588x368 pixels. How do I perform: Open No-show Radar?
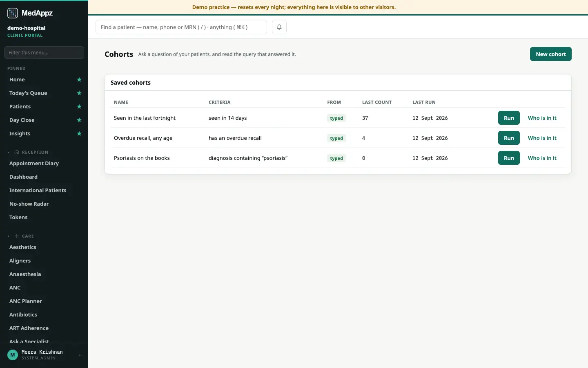pos(29,204)
